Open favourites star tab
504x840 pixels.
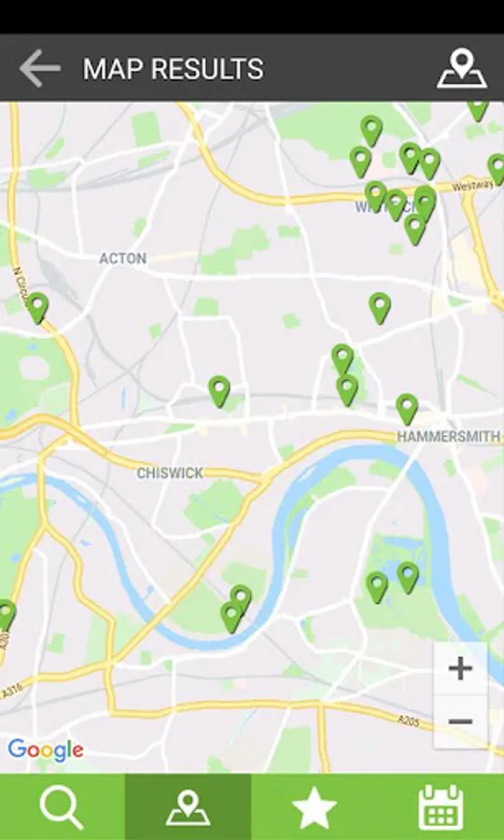click(x=315, y=806)
